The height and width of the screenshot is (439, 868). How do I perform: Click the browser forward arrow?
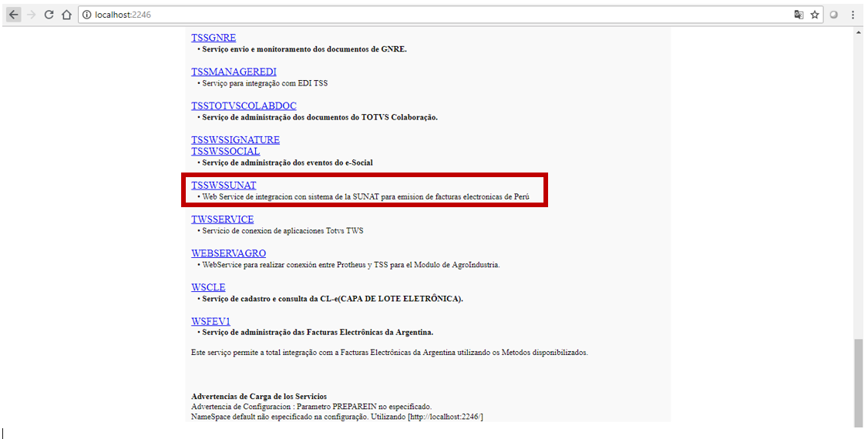tap(31, 15)
